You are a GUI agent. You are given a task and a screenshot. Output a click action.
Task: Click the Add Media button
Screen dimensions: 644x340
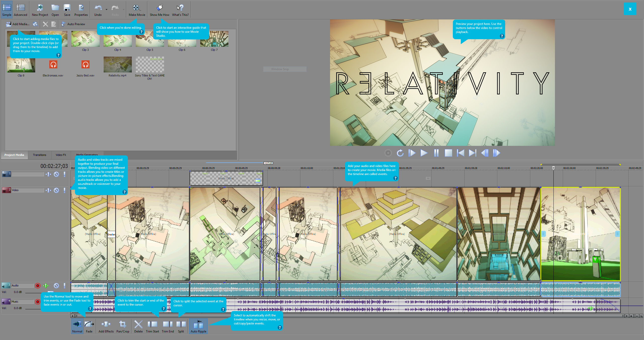(19, 24)
